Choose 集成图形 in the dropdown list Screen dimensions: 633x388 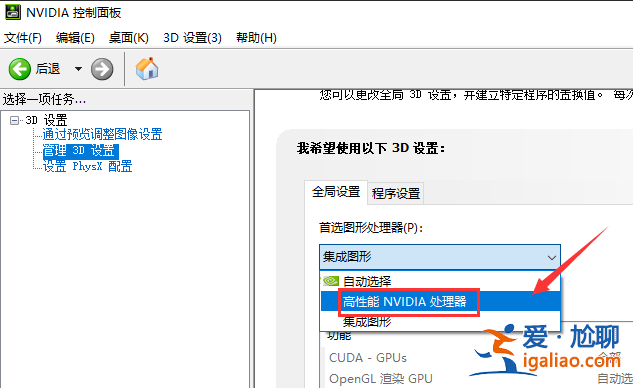point(440,322)
